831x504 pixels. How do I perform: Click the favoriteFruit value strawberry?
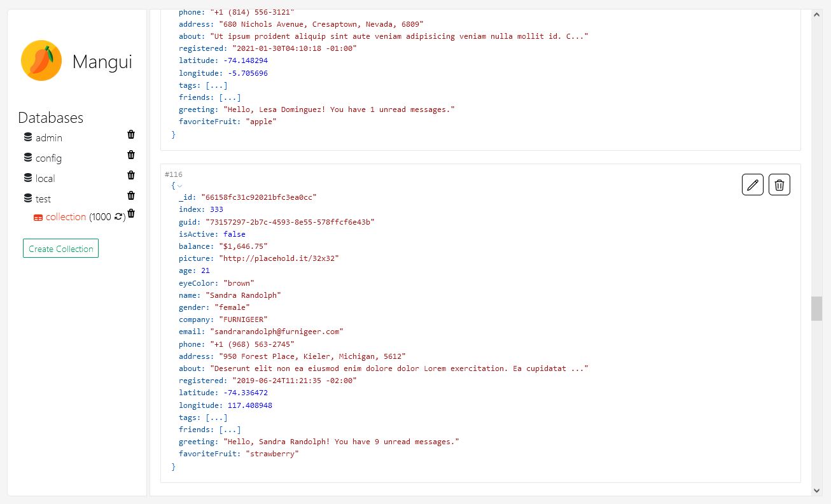[272, 454]
